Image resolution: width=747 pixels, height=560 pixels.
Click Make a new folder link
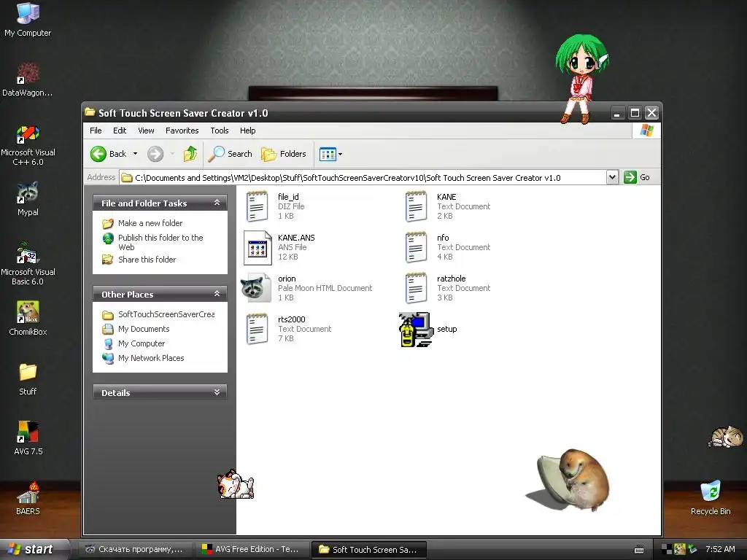pos(150,223)
